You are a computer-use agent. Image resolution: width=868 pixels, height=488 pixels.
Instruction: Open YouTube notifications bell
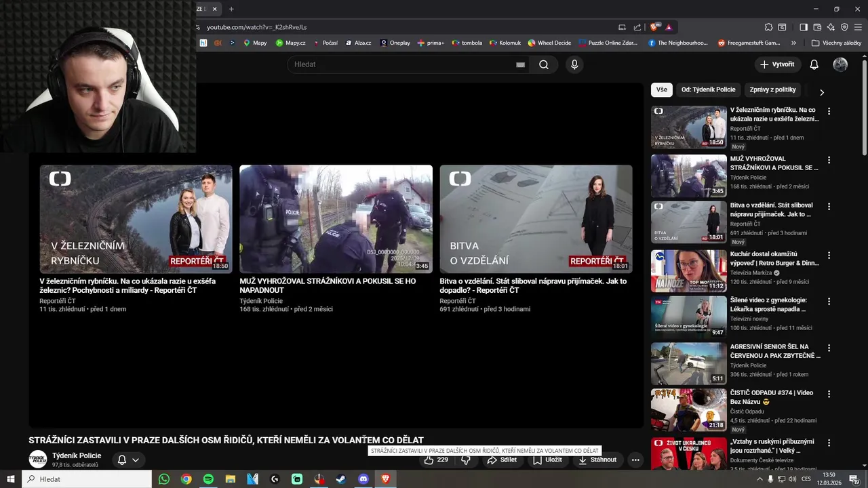(814, 64)
